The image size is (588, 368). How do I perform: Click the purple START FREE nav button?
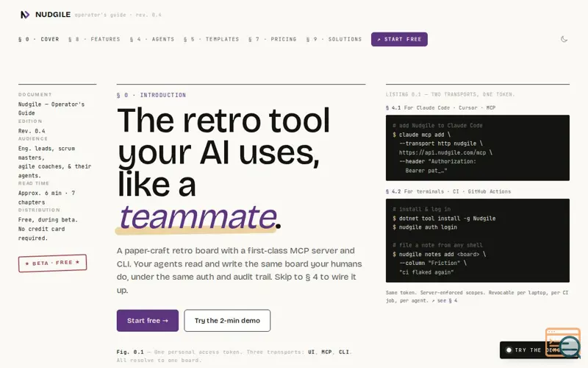pos(399,39)
